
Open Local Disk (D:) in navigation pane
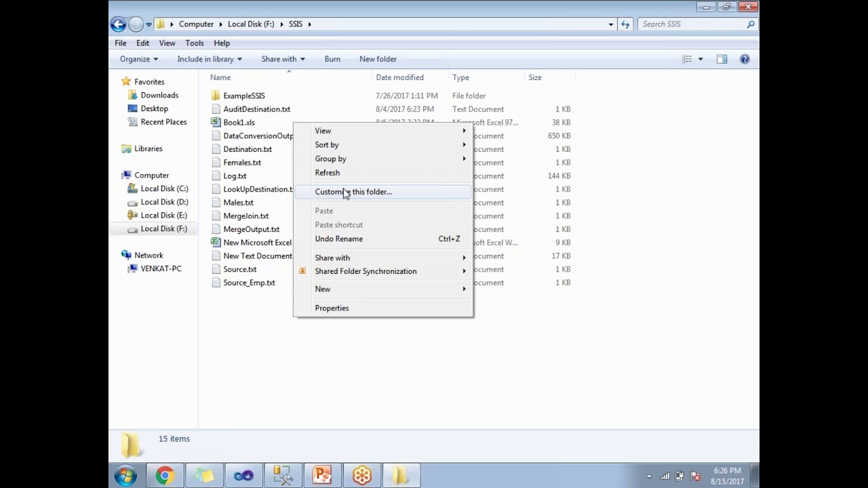[x=164, y=202]
